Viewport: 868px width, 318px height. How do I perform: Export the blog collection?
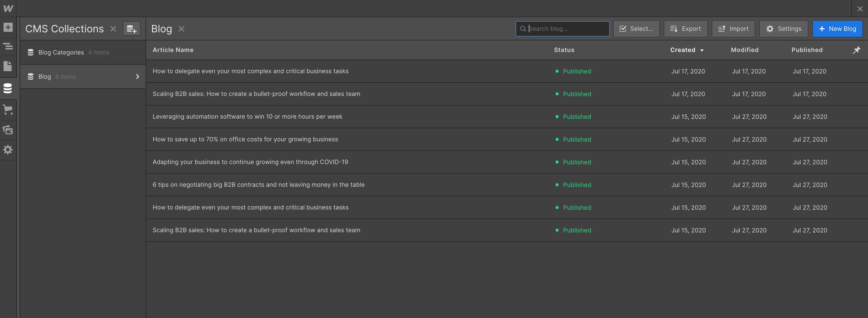(x=685, y=29)
